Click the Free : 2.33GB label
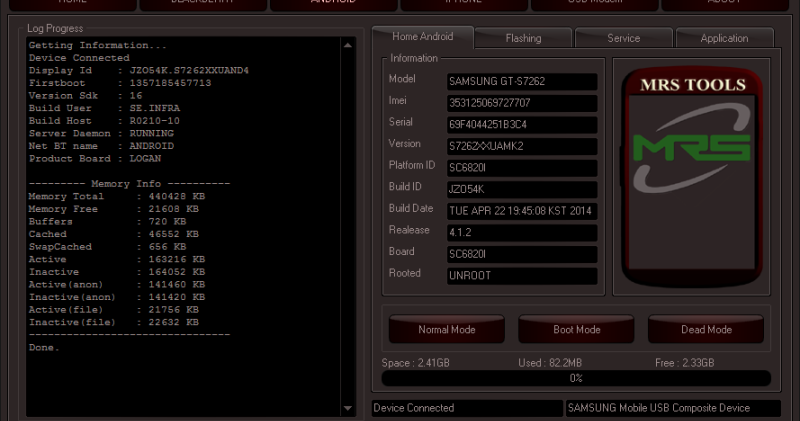The image size is (800, 421). (x=685, y=363)
